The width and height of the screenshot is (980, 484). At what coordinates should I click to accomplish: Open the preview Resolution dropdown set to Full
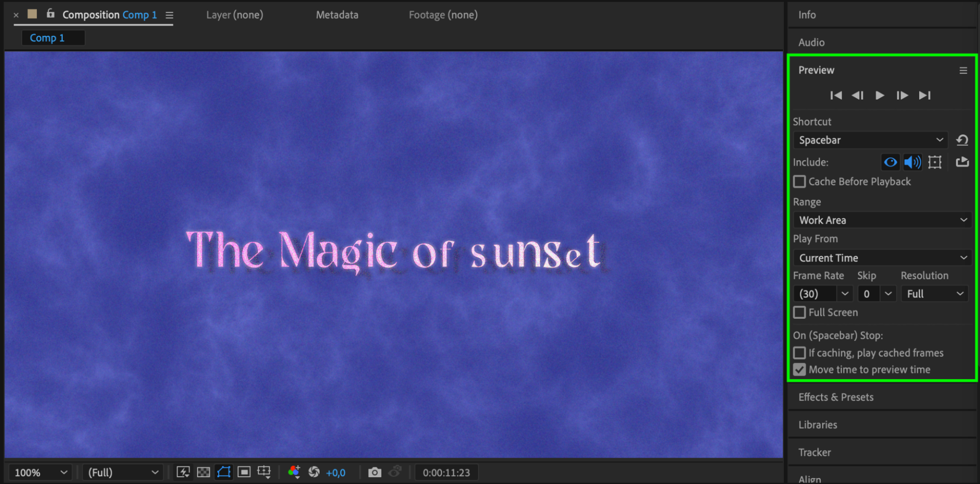click(934, 294)
